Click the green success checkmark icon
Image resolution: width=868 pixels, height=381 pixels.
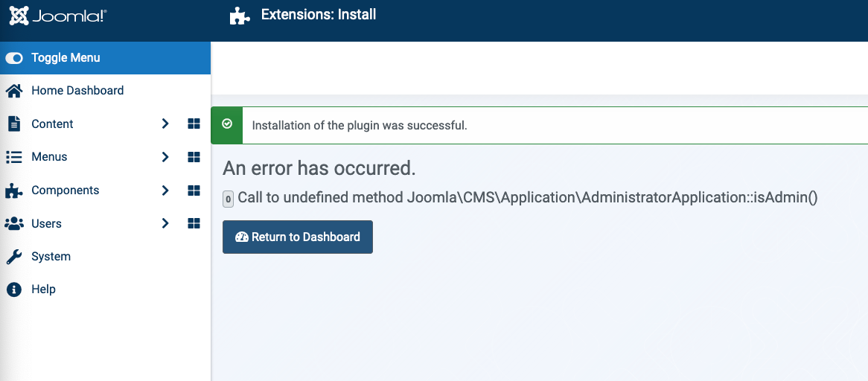coord(227,124)
